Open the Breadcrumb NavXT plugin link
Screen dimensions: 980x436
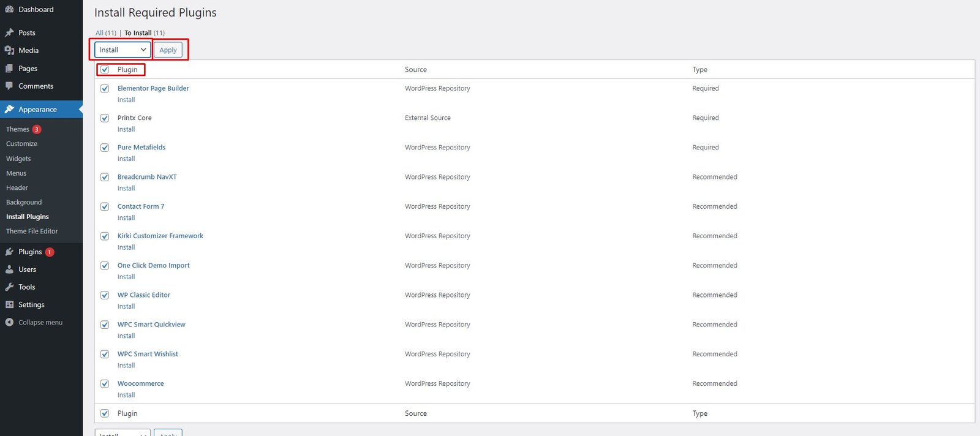[147, 177]
